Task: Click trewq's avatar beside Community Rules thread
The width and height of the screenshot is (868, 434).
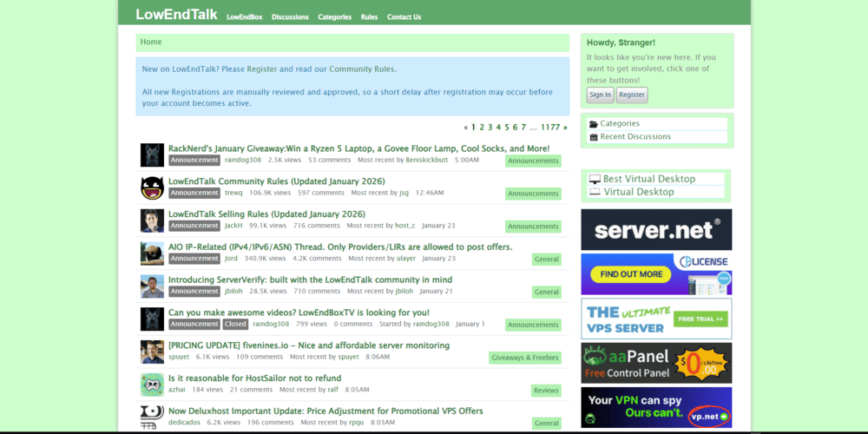Action: coord(152,187)
